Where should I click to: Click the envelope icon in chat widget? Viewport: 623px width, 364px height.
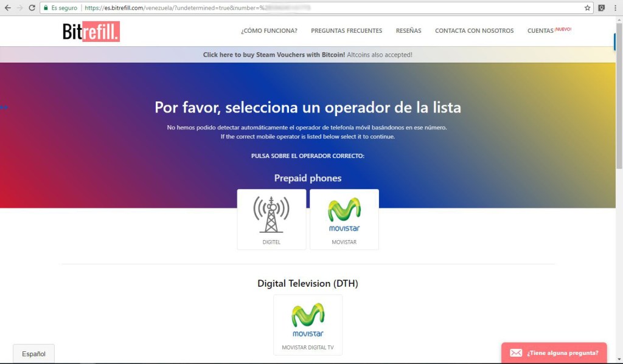(x=516, y=353)
